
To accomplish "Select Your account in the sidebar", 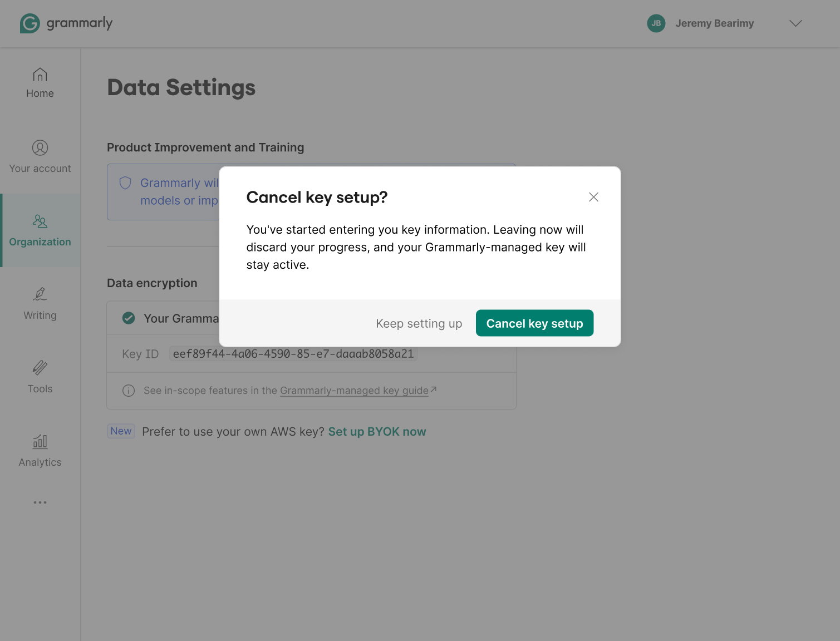I will coord(40,157).
